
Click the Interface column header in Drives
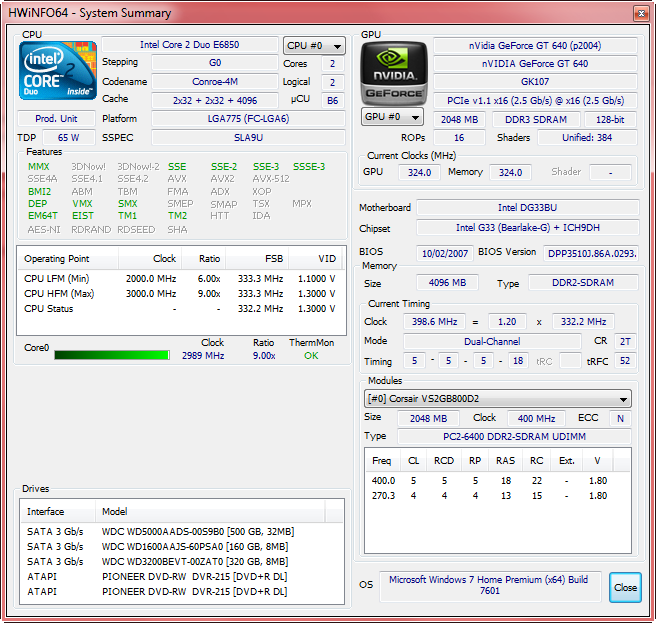coord(58,512)
